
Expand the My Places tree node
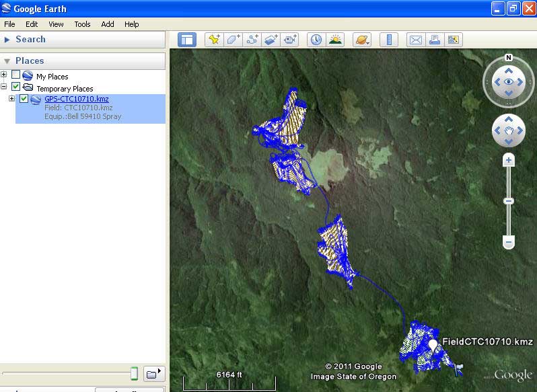pos(4,75)
